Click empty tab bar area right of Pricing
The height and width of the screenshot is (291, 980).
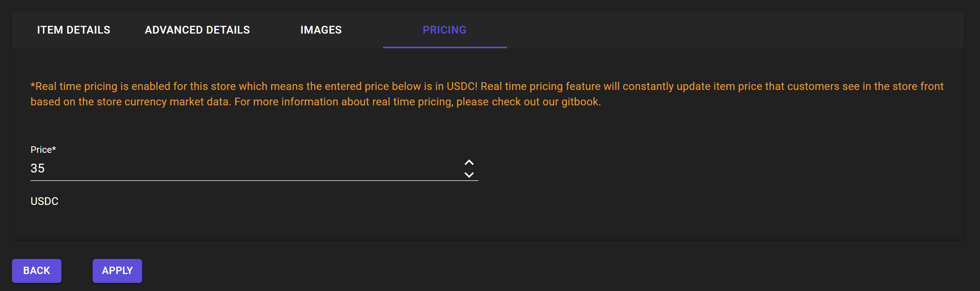(734, 30)
